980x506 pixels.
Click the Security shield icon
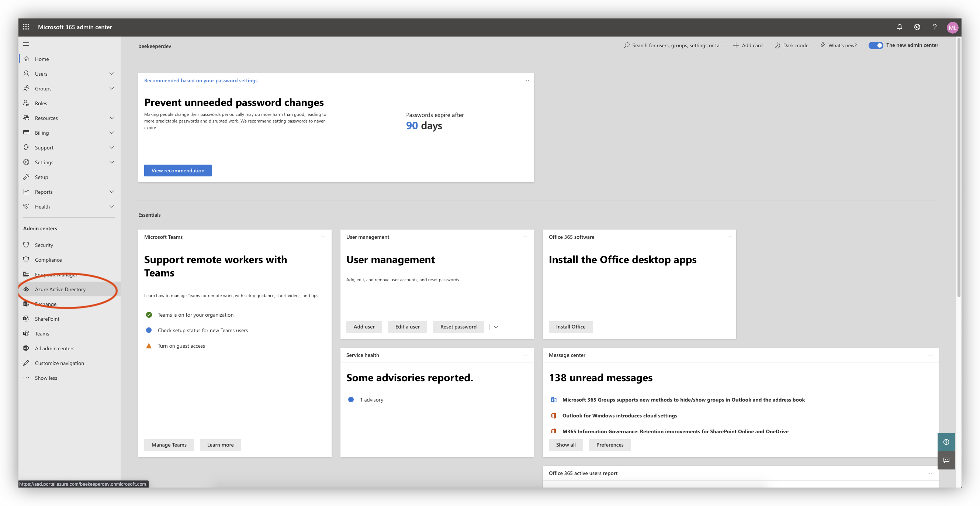click(26, 245)
